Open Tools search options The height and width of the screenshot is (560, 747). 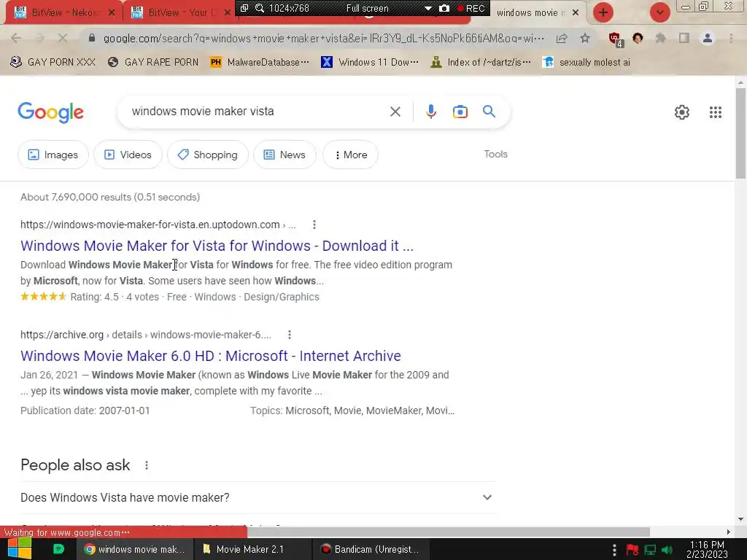point(495,154)
